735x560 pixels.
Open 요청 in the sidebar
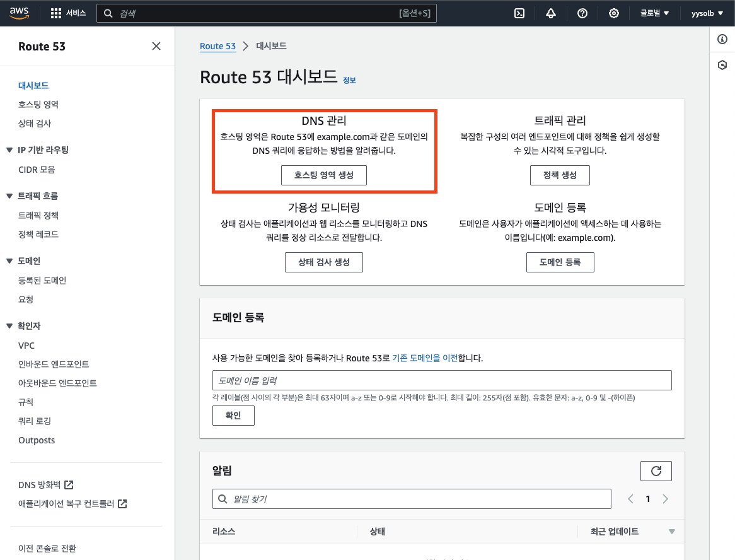point(26,299)
